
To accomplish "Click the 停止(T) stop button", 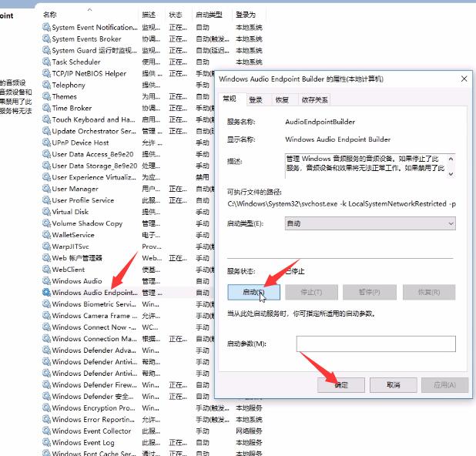I will click(311, 293).
